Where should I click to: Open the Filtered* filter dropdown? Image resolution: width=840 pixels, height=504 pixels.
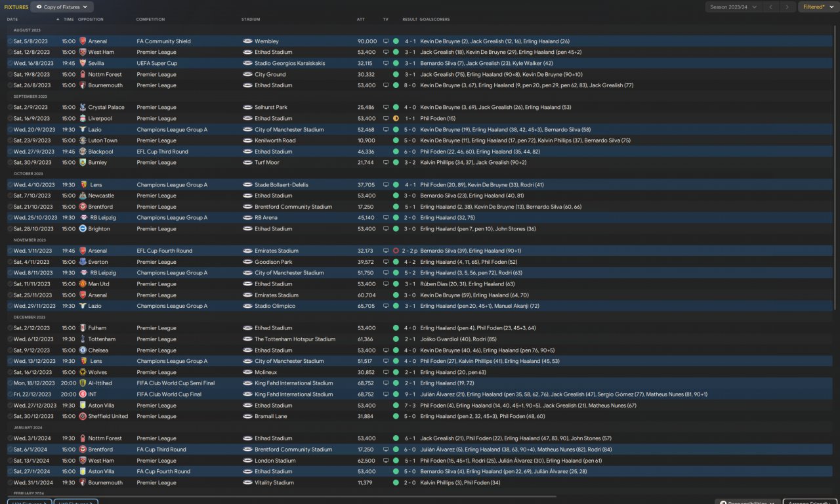coord(817,7)
